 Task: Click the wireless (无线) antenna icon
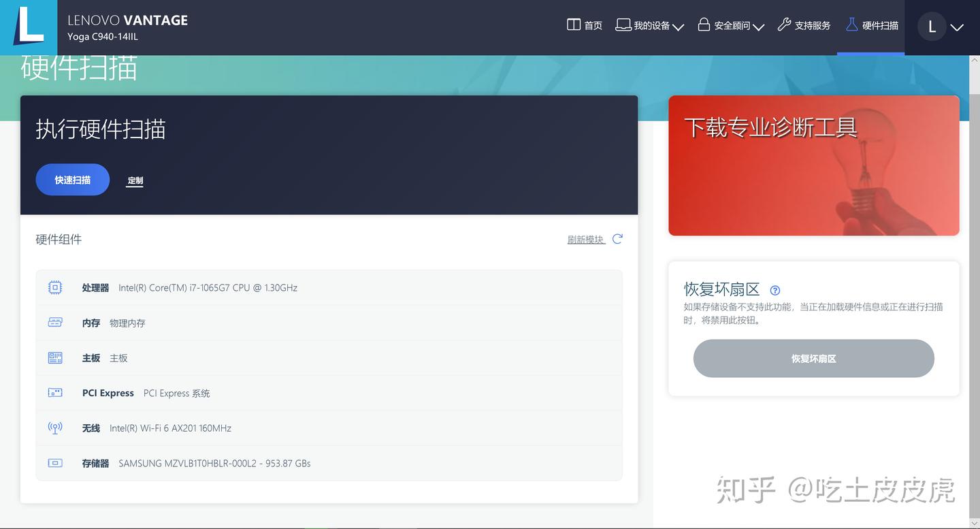[x=54, y=428]
